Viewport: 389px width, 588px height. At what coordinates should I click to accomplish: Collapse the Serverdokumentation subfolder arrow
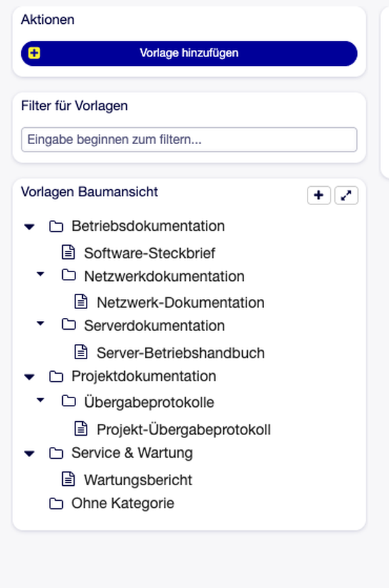41,323
